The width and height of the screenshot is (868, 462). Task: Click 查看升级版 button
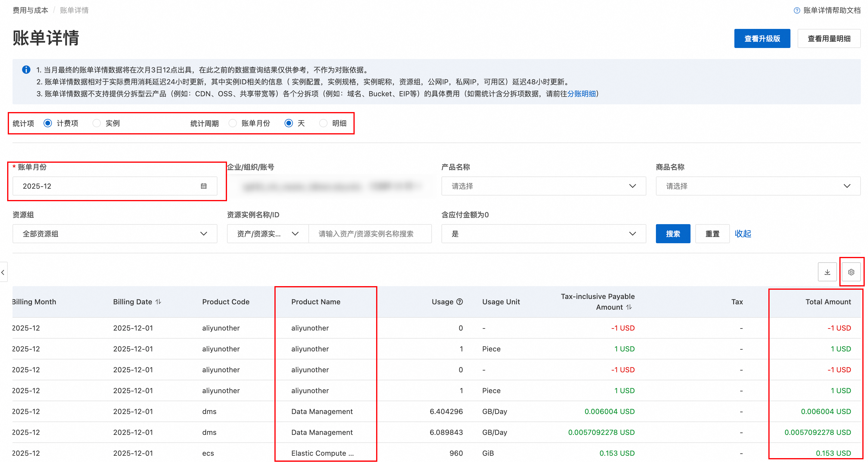pos(762,39)
